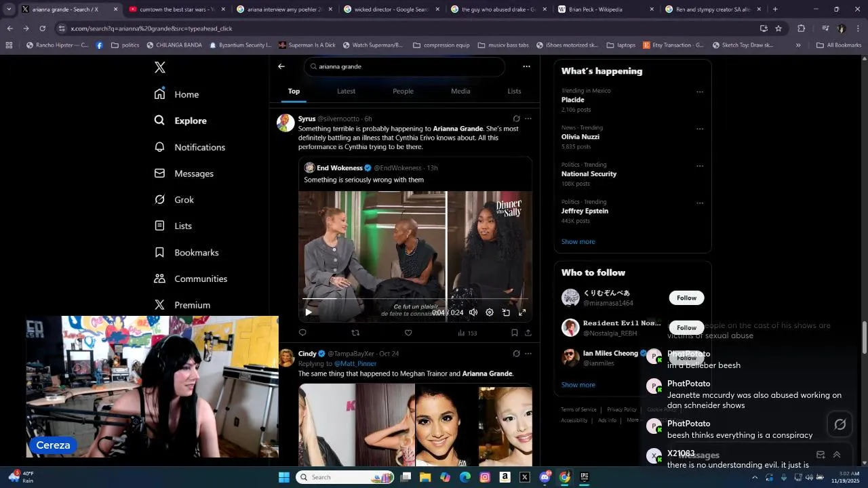Open Grok in the sidebar
Screen dimensions: 868x488
[x=174, y=200]
